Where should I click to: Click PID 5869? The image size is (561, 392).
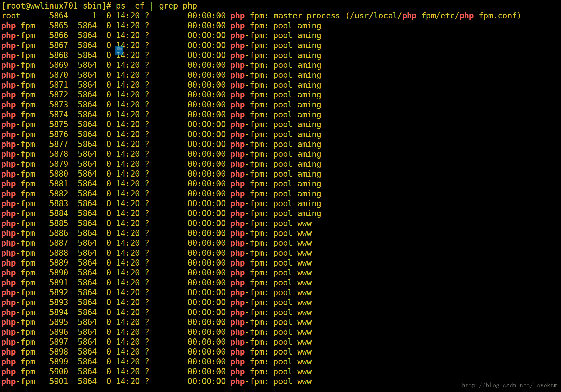click(59, 65)
